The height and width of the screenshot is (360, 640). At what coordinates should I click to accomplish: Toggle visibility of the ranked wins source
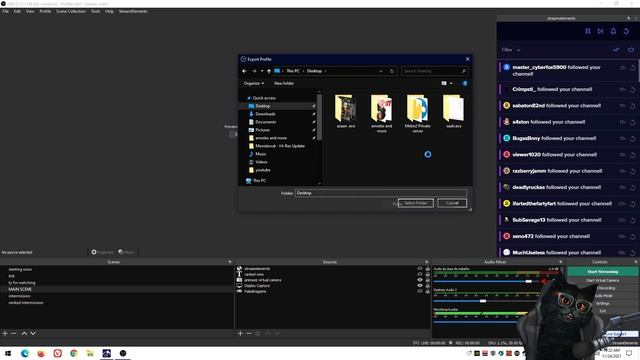pyautogui.click(x=420, y=274)
